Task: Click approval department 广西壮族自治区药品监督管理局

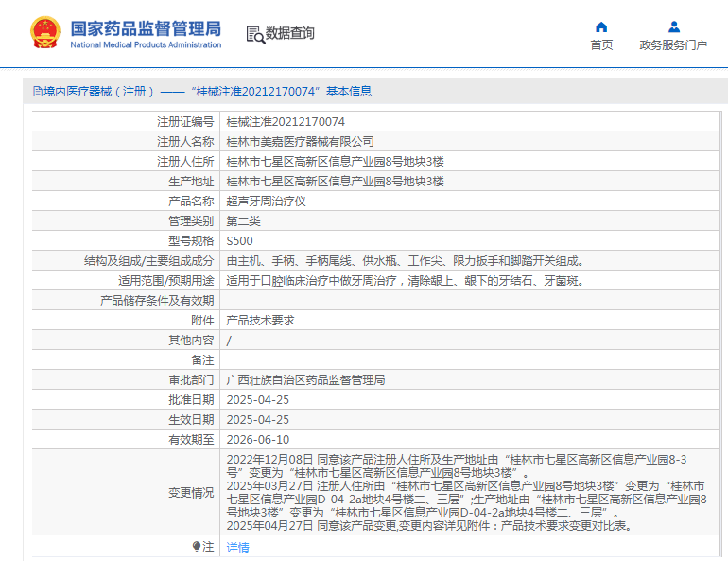Action: (305, 380)
